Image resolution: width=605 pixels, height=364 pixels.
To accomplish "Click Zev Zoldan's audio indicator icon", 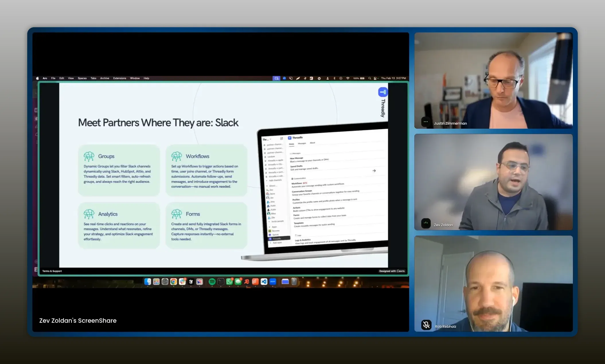I will pos(426,223).
